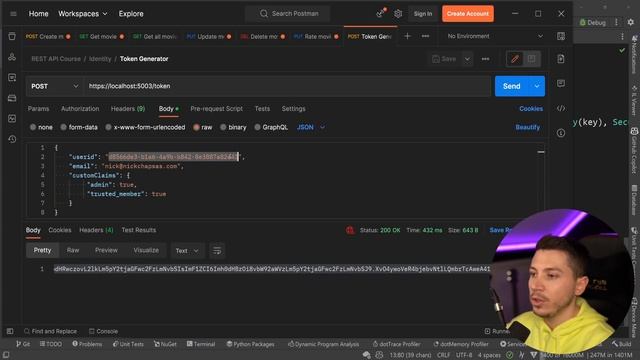The image size is (640, 360).
Task: Toggle the sidebar icon in Postman footer
Action: click(10, 331)
